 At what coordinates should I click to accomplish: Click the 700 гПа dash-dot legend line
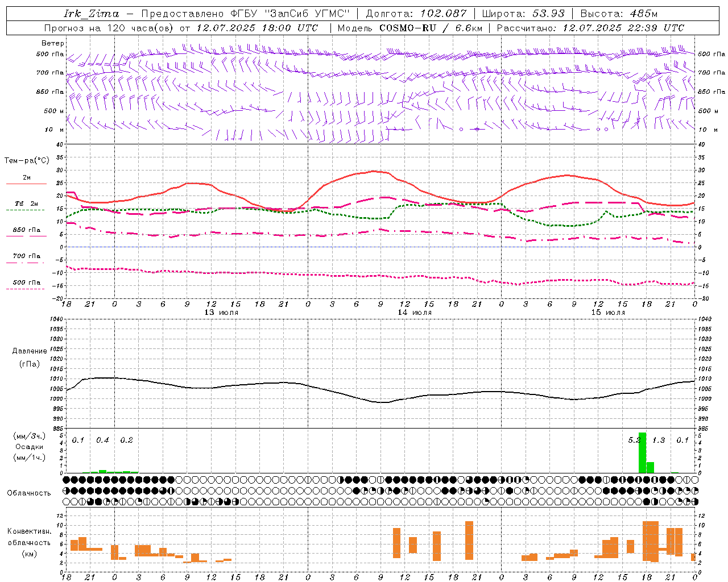(26, 263)
